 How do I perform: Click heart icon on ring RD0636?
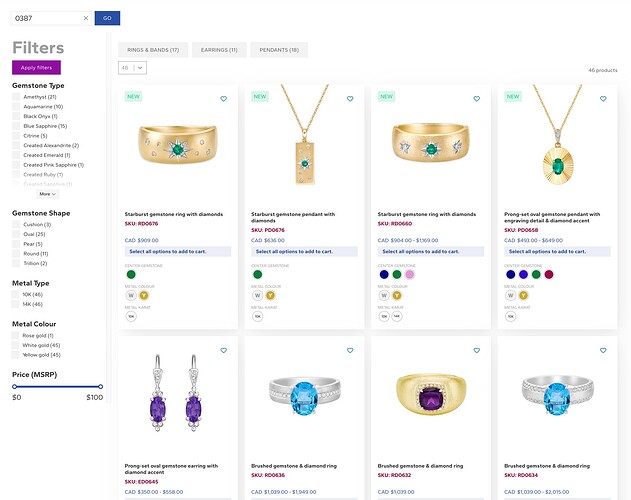pyautogui.click(x=350, y=350)
